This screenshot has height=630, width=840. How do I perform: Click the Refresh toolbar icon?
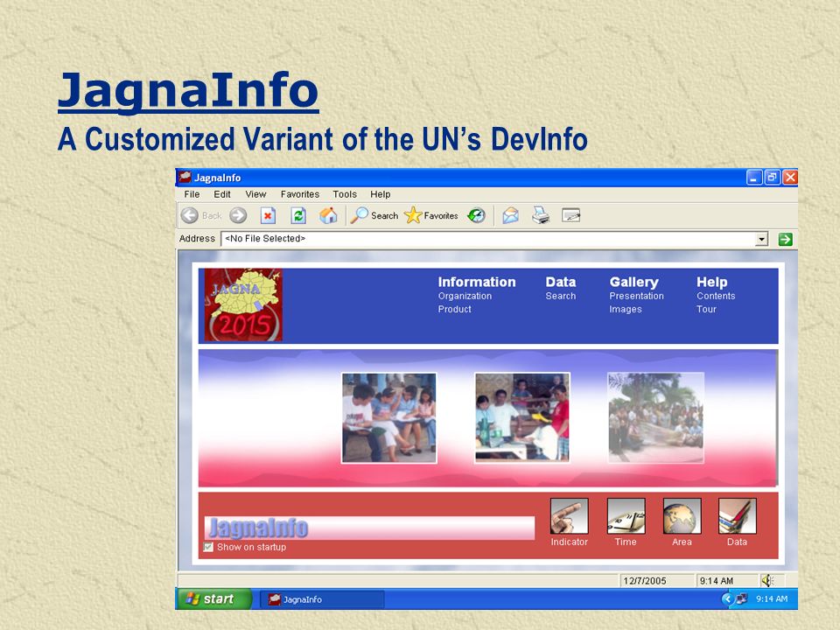tap(298, 215)
